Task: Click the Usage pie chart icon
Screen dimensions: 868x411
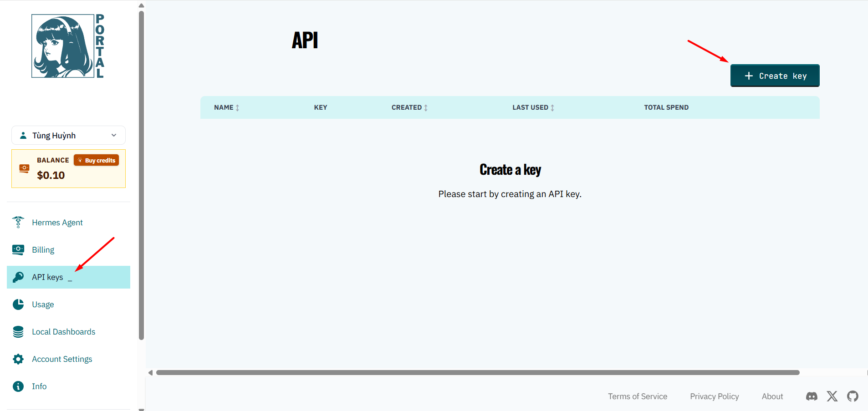Action: point(18,304)
